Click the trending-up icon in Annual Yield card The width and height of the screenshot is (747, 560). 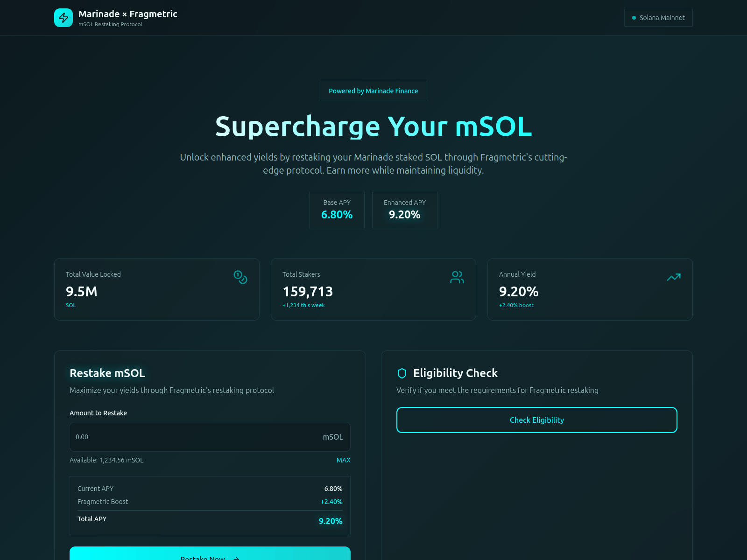[x=674, y=277]
